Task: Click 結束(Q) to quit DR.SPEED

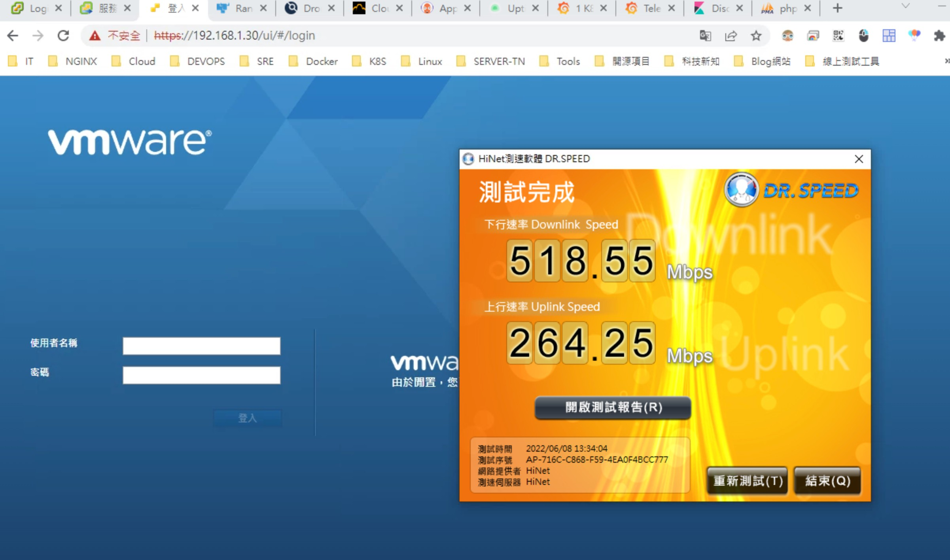Action: click(x=827, y=481)
